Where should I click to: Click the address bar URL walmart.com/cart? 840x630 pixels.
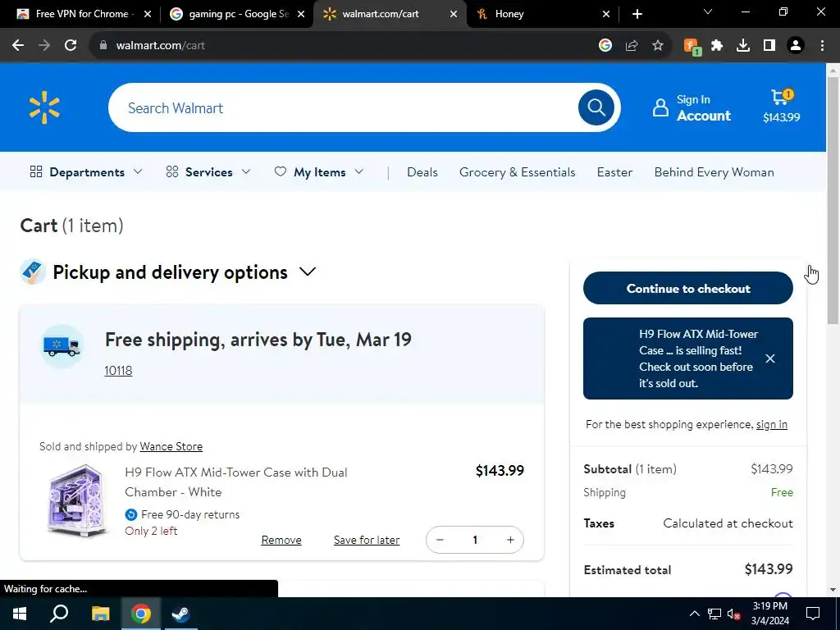click(x=160, y=46)
